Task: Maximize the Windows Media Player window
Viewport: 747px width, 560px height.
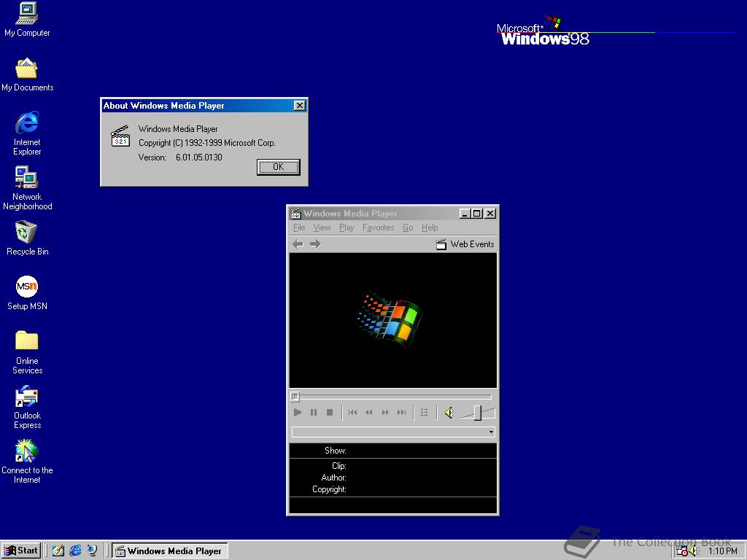Action: coord(476,214)
